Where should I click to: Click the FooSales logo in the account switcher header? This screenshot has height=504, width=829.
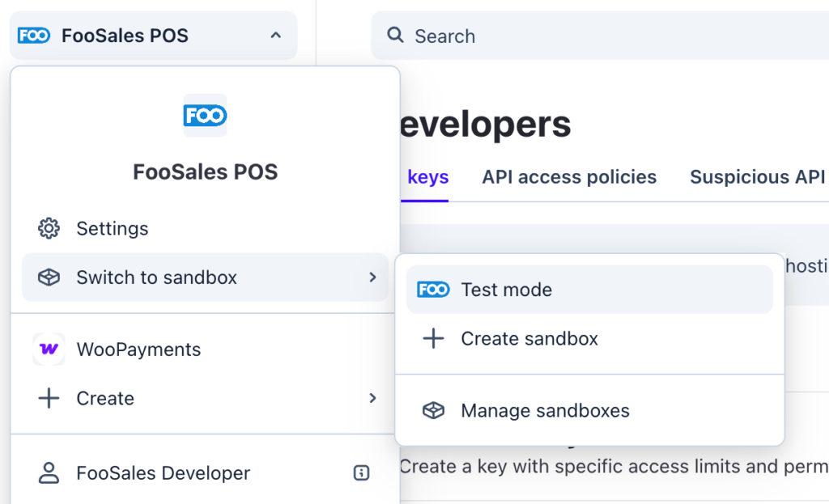34,36
